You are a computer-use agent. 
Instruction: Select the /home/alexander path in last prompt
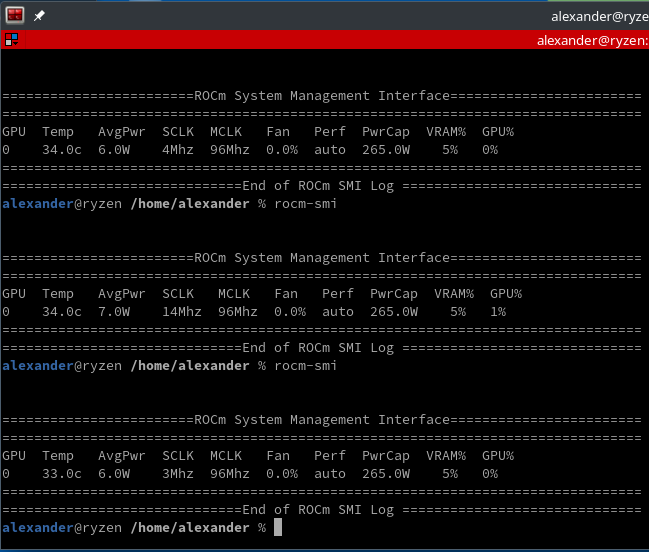point(190,528)
